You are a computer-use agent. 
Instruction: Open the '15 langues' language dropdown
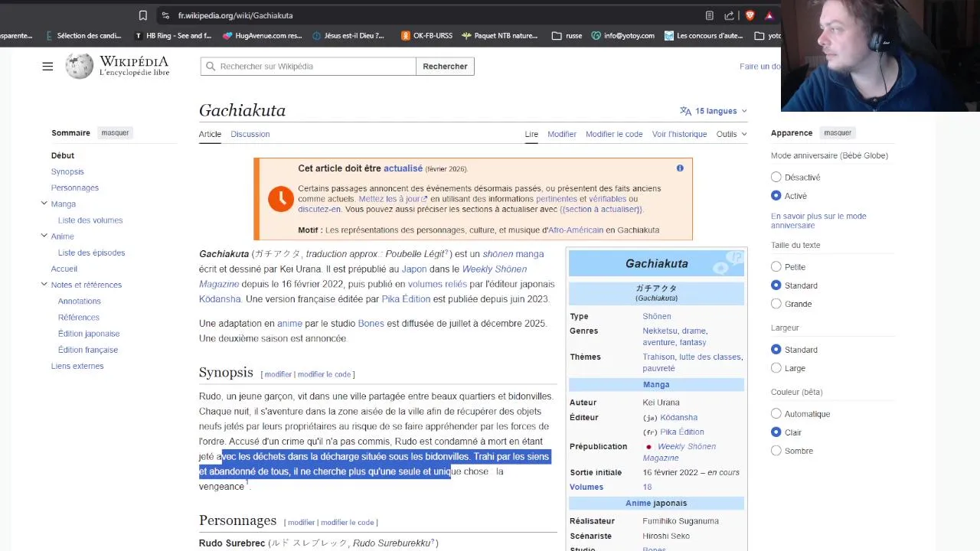[x=713, y=111]
